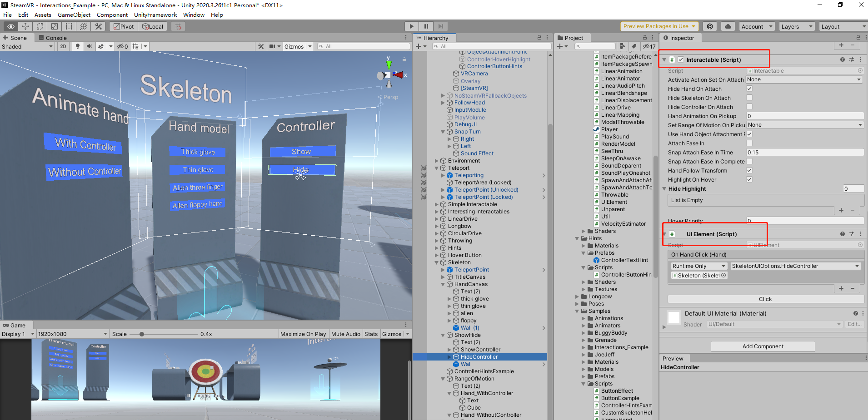868x420 pixels.
Task: Toggle Maximize On Play
Action: coord(303,334)
